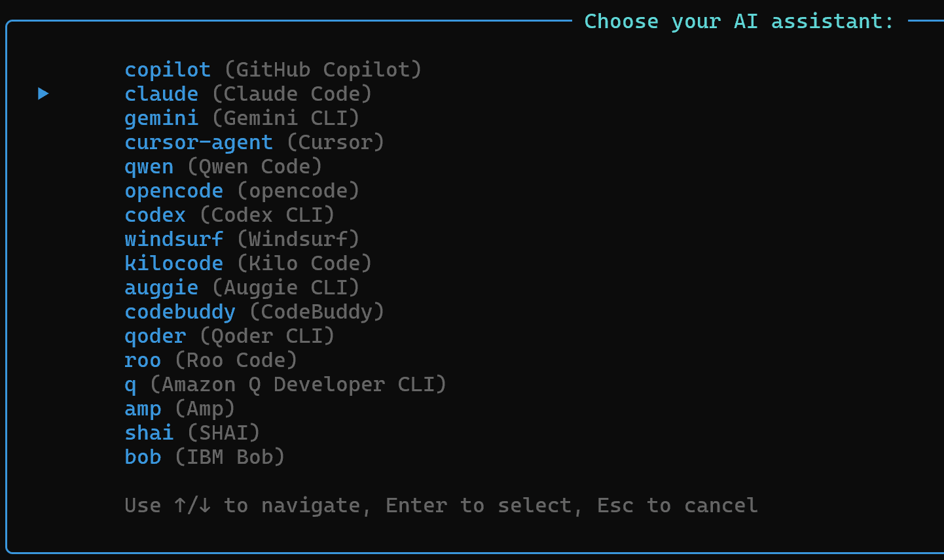Choose the shai (SHAI) option

click(x=192, y=432)
